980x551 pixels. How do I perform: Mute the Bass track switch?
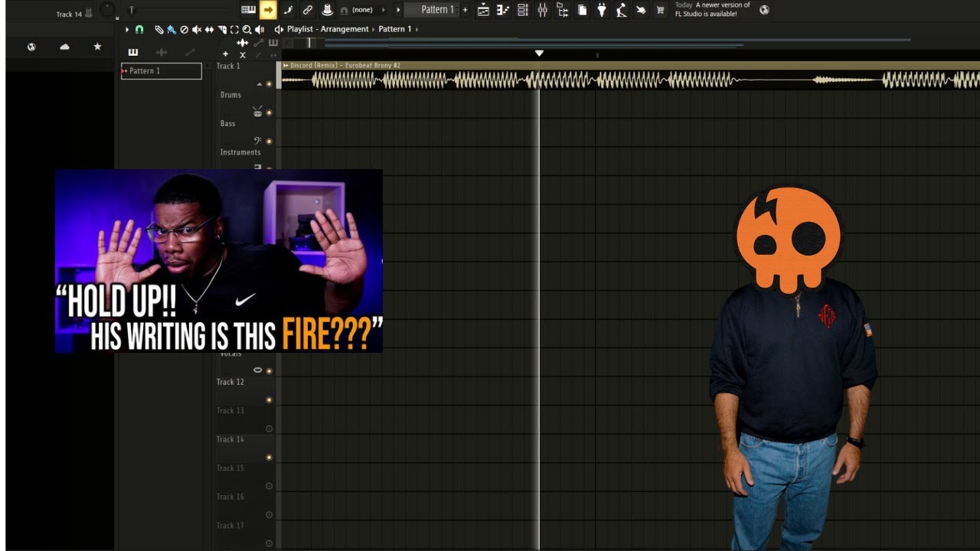point(269,141)
